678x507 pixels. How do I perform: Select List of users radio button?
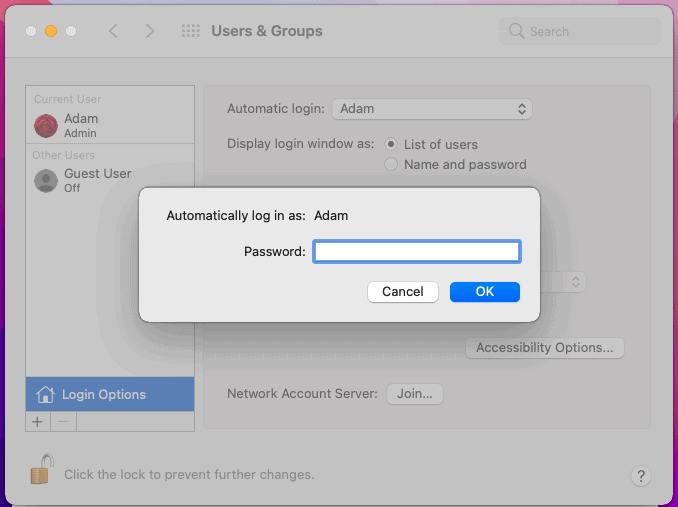tap(391, 144)
